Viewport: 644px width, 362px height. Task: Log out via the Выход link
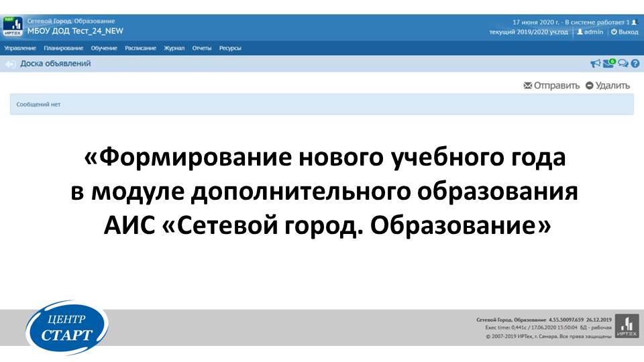625,32
